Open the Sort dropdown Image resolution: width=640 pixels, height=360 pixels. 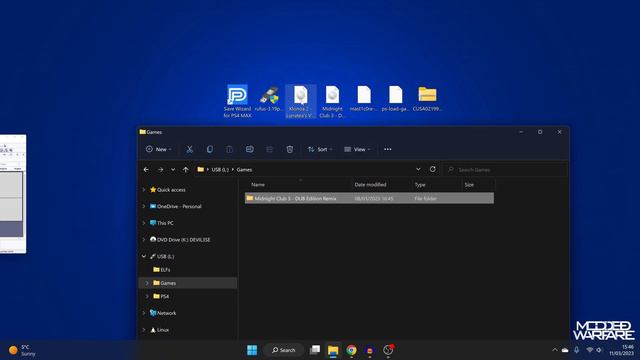point(320,149)
